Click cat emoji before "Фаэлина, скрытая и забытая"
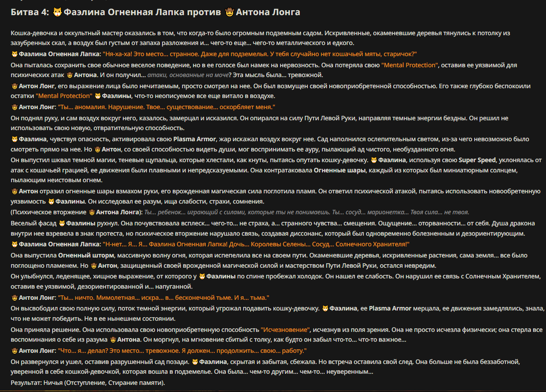This screenshot has width=546, height=392. point(195,361)
